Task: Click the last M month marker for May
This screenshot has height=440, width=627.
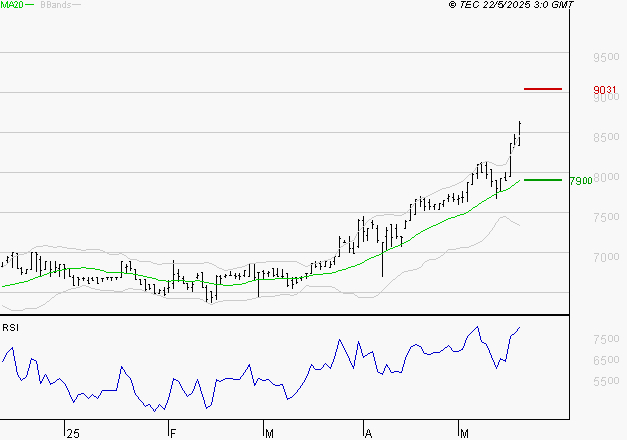Action: (x=464, y=433)
